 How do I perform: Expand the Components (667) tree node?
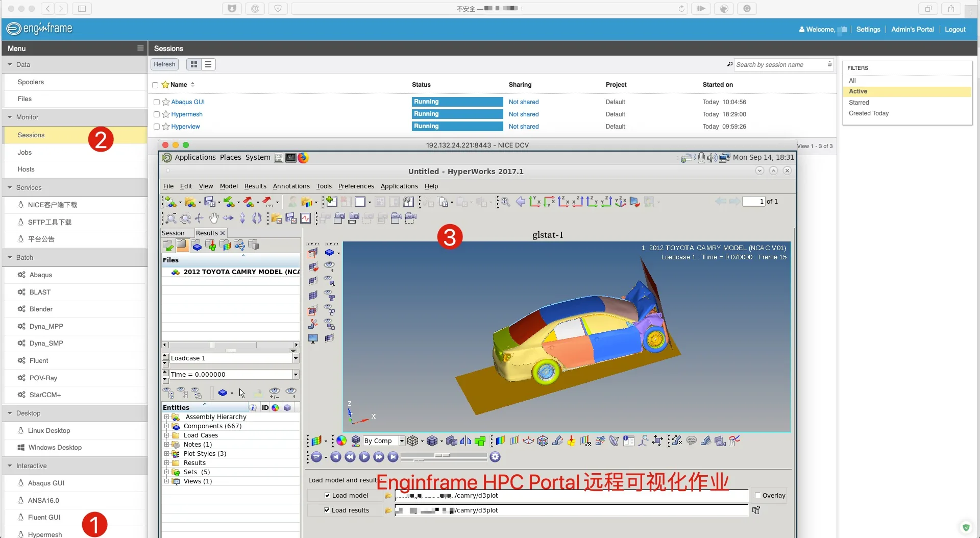click(x=166, y=426)
